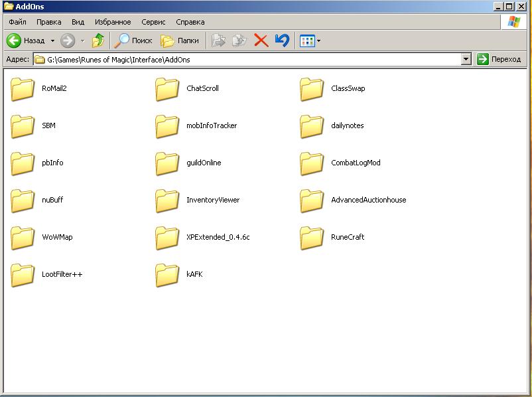532x397 pixels.
Task: Click the Copy To folder toolbar icon
Action: coord(239,40)
